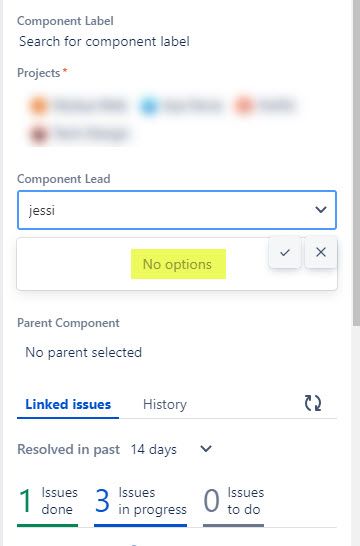Switch to the History tab
The image size is (360, 546).
[165, 405]
